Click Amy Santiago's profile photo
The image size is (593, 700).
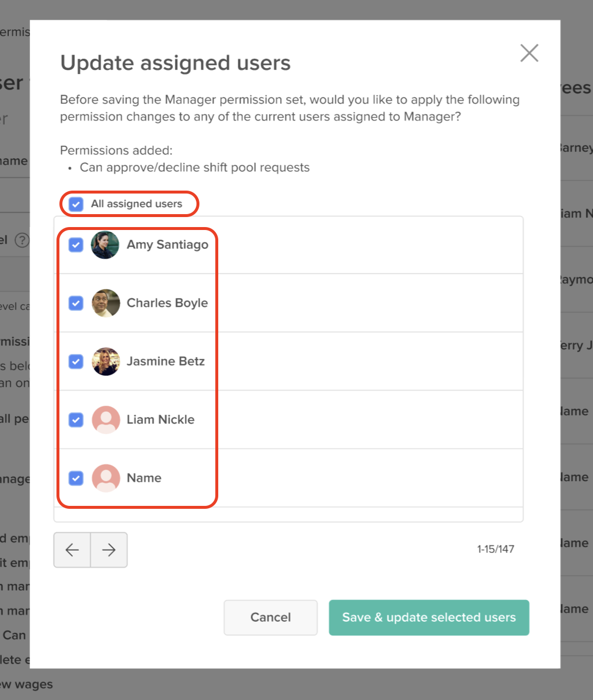pyautogui.click(x=105, y=245)
